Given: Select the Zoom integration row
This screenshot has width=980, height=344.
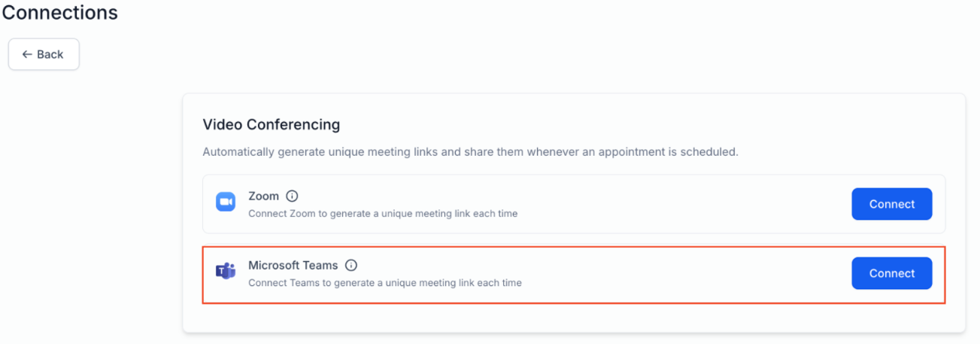Looking at the screenshot, I should [574, 204].
